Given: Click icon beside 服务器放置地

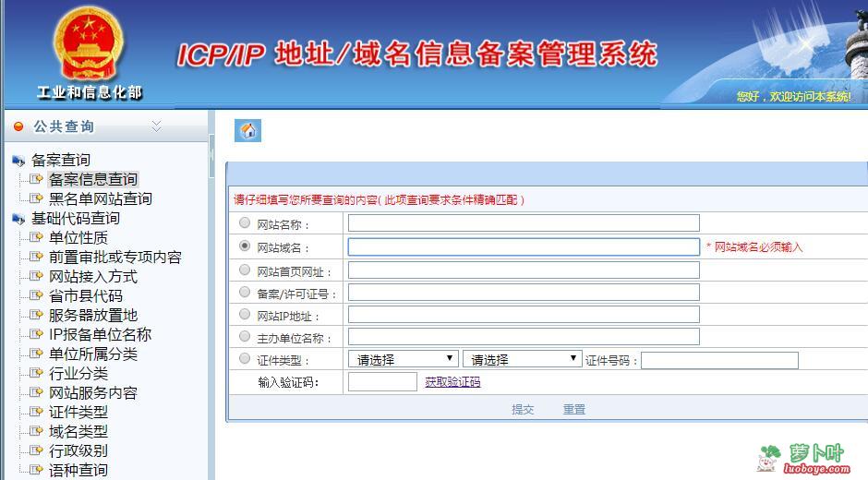Looking at the screenshot, I should pyautogui.click(x=37, y=315).
